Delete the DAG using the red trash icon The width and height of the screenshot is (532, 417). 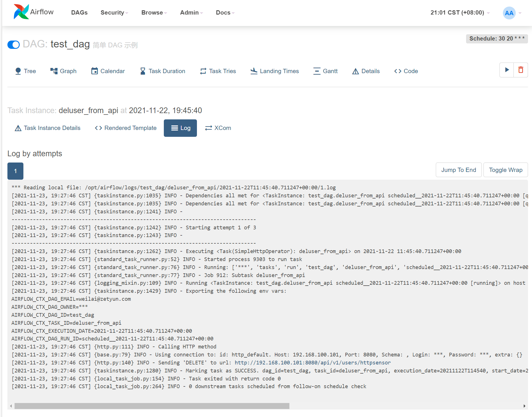(x=521, y=70)
